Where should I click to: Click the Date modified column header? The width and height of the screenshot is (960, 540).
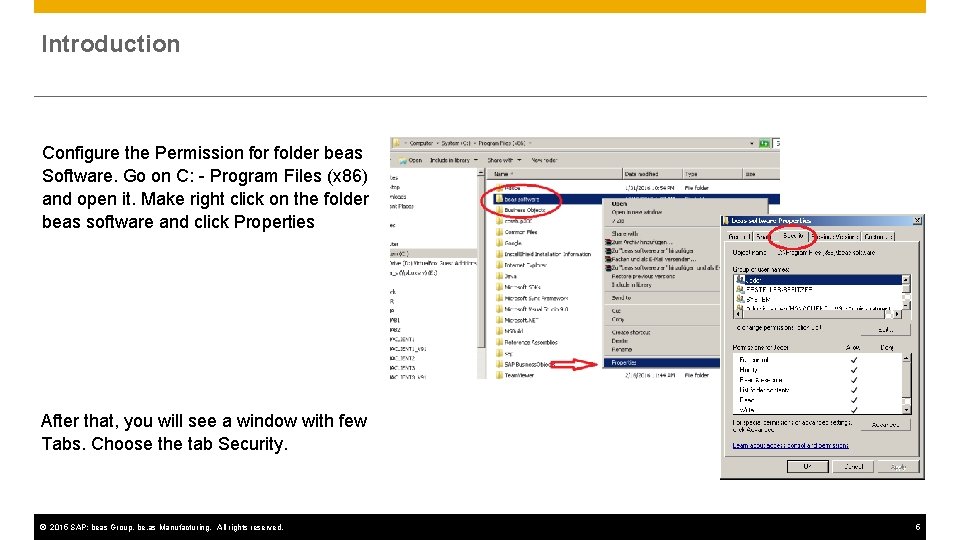pos(652,174)
